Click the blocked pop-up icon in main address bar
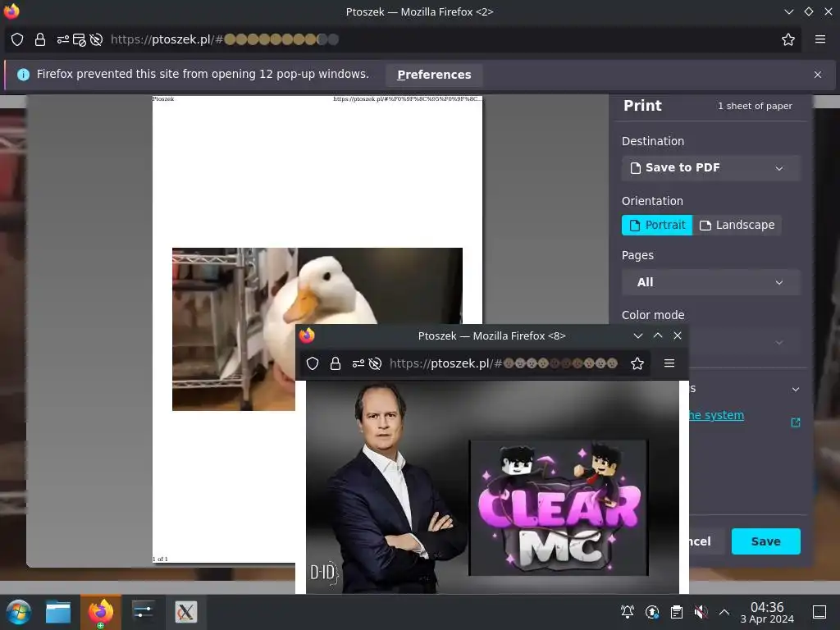The width and height of the screenshot is (840, 630). [x=80, y=39]
